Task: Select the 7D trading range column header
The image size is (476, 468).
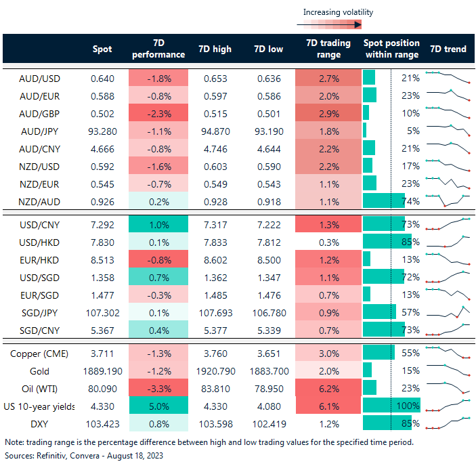Action: [x=328, y=49]
